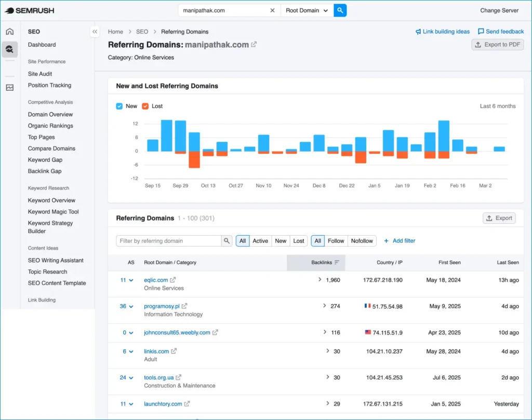Image resolution: width=532 pixels, height=420 pixels.
Task: Open external link icon next to eqlic.com
Action: pos(172,280)
